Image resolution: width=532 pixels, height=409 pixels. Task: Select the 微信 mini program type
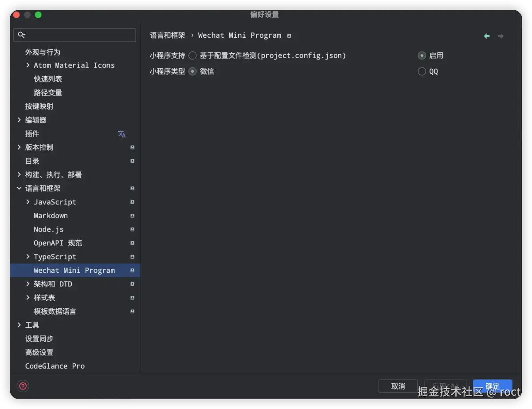[192, 71]
